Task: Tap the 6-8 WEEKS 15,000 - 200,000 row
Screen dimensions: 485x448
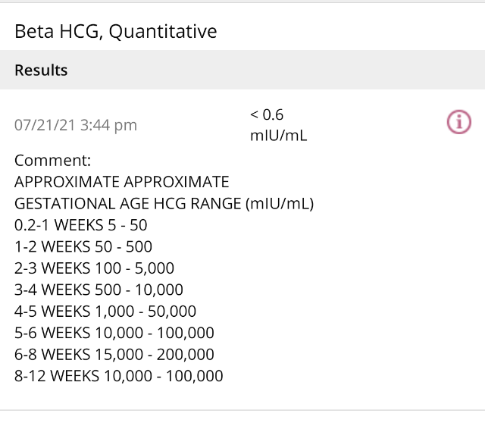Action: [x=114, y=354]
